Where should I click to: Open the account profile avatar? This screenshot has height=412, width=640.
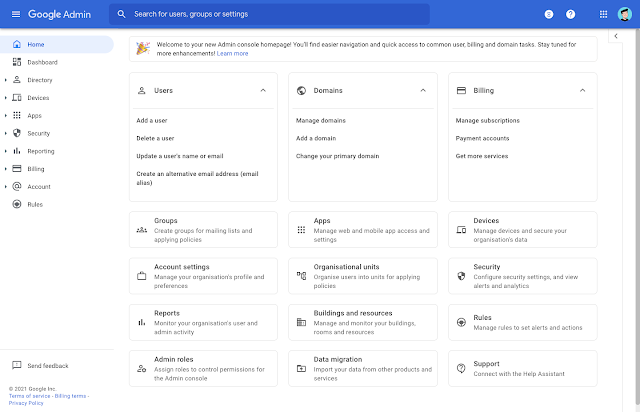point(624,14)
